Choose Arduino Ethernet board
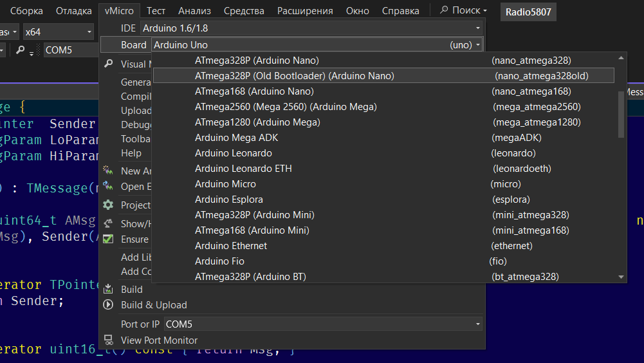The height and width of the screenshot is (363, 644). click(383, 246)
